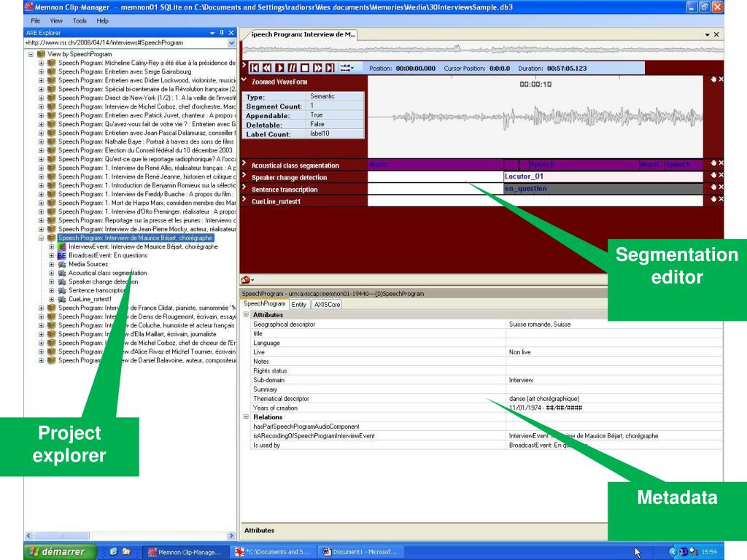The height and width of the screenshot is (560, 747).
Task: Switch to Document1 - Microsoft taskbar button
Action: [360, 552]
